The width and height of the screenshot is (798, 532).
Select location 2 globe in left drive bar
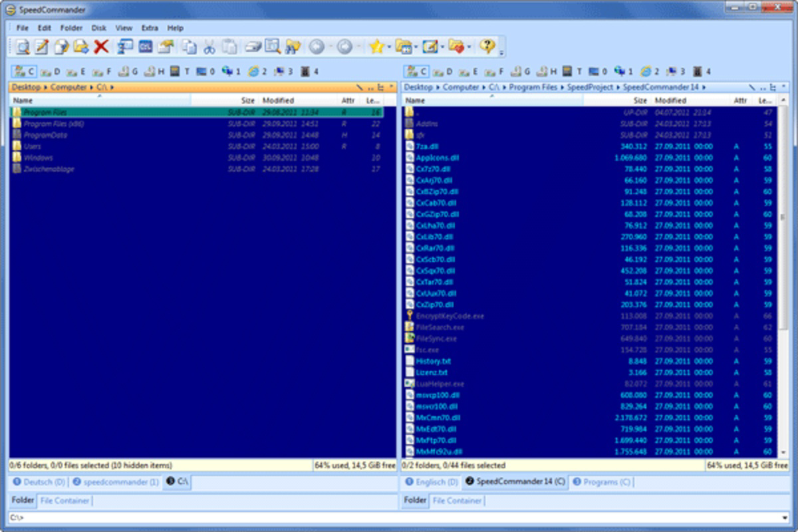tap(257, 71)
